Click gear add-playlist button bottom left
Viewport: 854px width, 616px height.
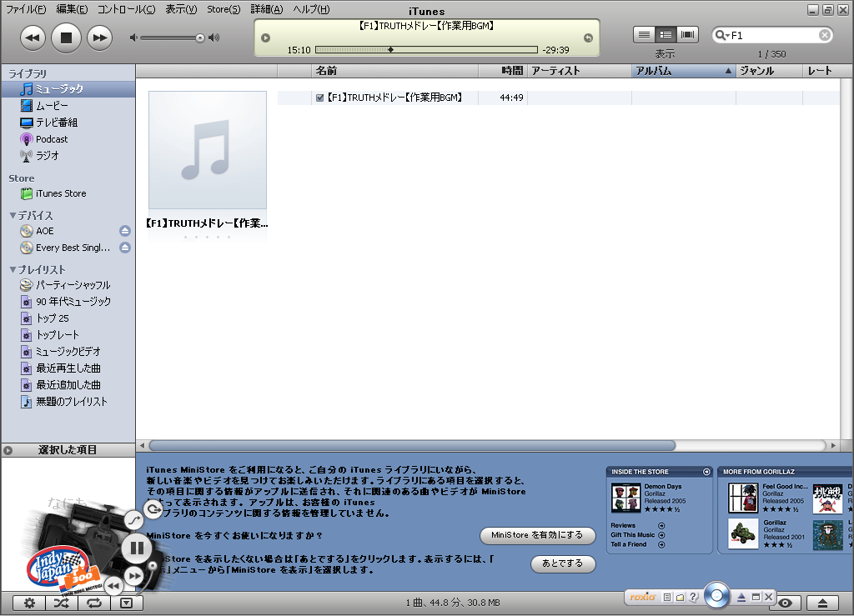(x=29, y=603)
